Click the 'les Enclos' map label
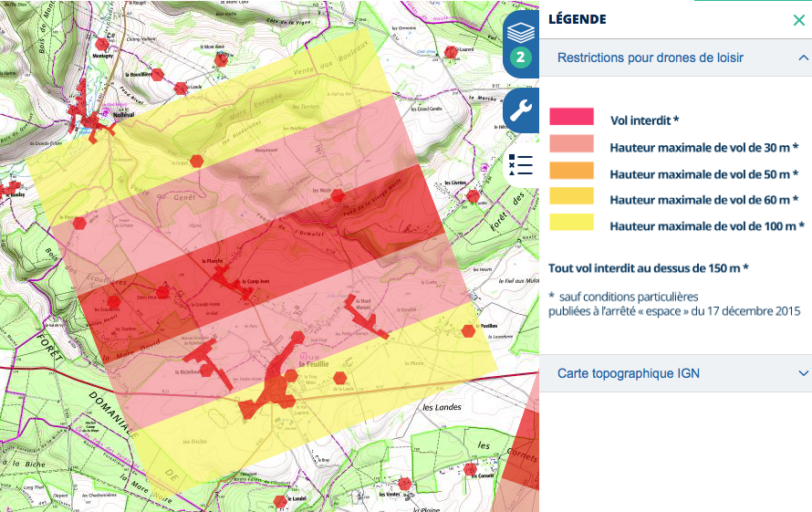 [x=194, y=442]
